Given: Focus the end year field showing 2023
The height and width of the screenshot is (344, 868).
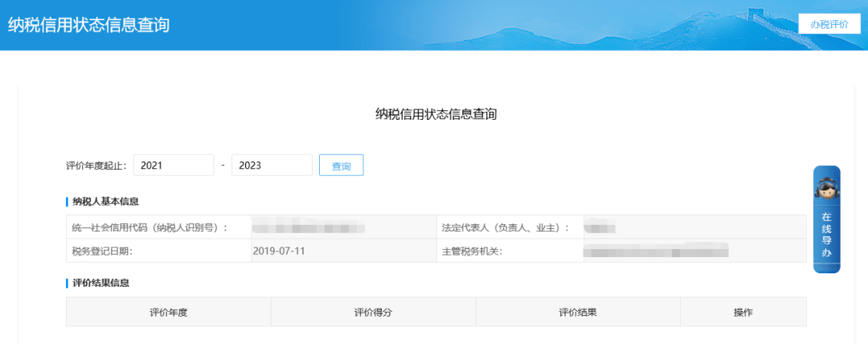Looking at the screenshot, I should (x=271, y=165).
